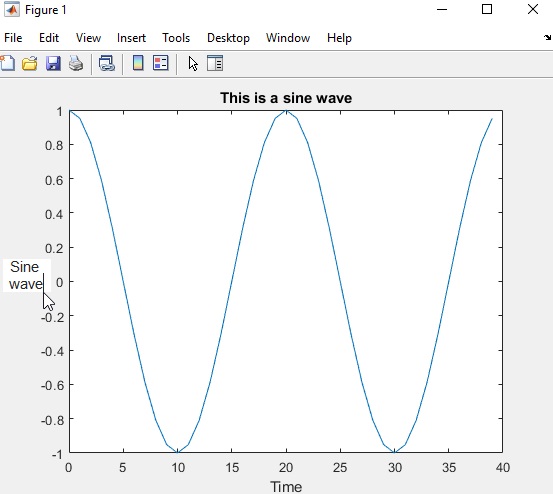The height and width of the screenshot is (494, 553).
Task: Click the New Figure icon
Action: tap(7, 63)
